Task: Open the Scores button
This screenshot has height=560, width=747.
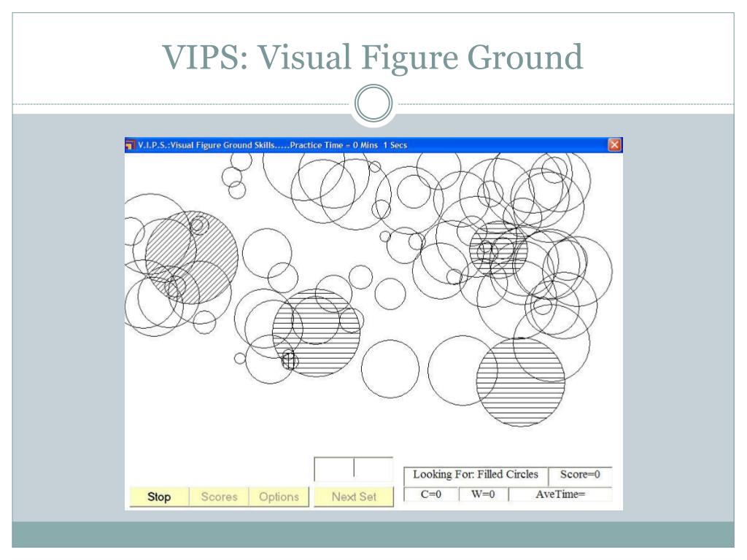Action: 219,497
